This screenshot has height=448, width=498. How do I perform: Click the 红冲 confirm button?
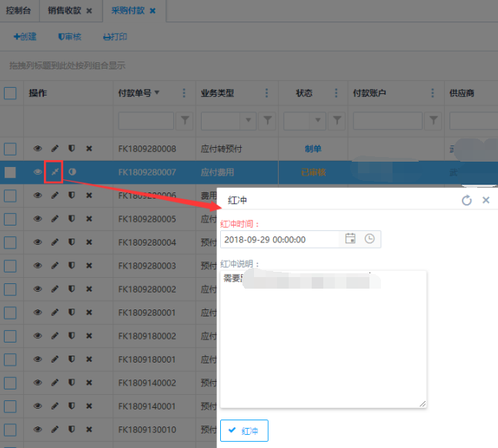(x=244, y=430)
